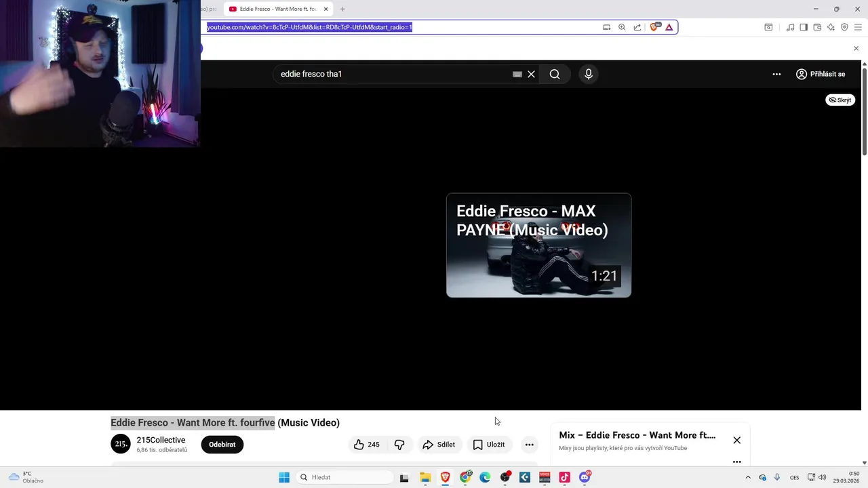
Task: Clear the YouTube search text
Action: (x=532, y=74)
